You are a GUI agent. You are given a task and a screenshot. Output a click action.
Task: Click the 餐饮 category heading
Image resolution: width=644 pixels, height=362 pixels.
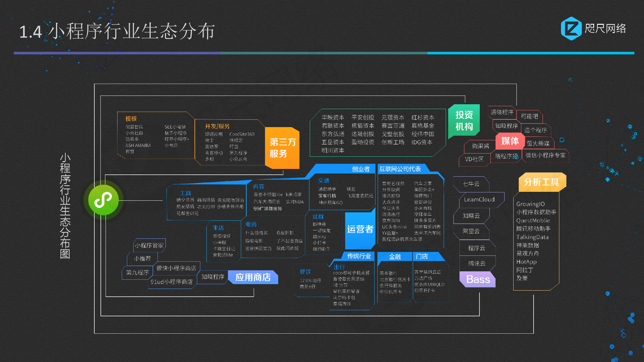[x=305, y=272]
